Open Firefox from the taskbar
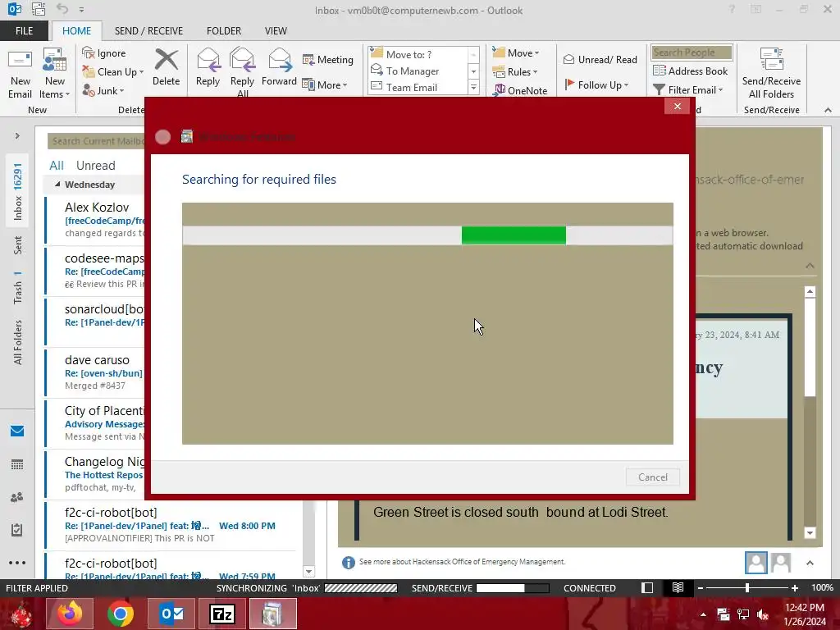The width and height of the screenshot is (840, 630). point(70,614)
